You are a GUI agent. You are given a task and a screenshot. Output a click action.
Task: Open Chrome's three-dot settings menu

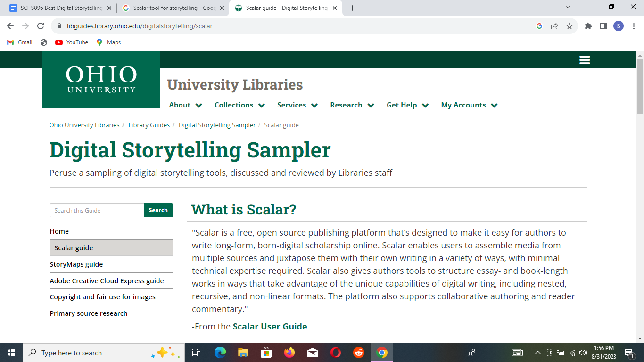633,26
